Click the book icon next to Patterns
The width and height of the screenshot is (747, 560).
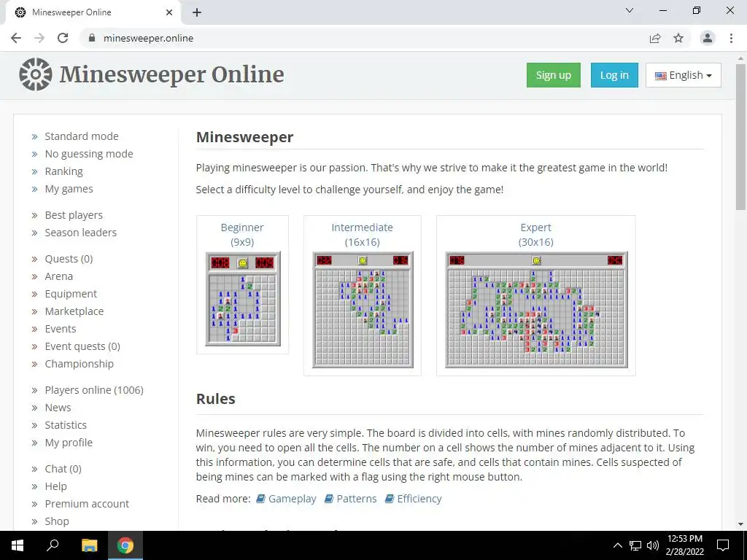point(329,499)
